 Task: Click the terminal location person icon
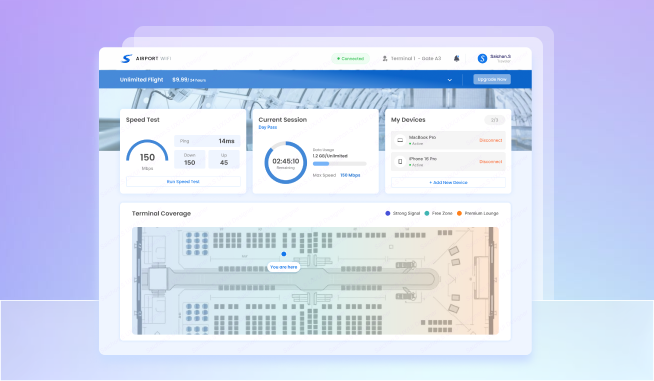385,58
